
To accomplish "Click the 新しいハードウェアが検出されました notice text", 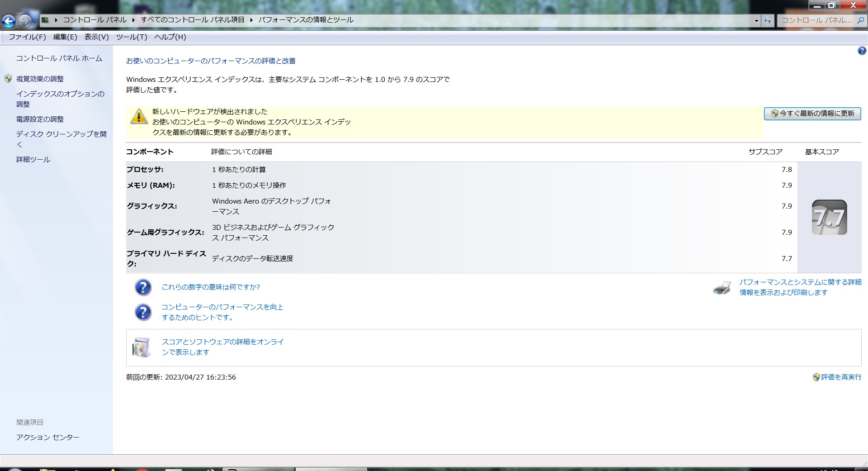I will tap(210, 111).
